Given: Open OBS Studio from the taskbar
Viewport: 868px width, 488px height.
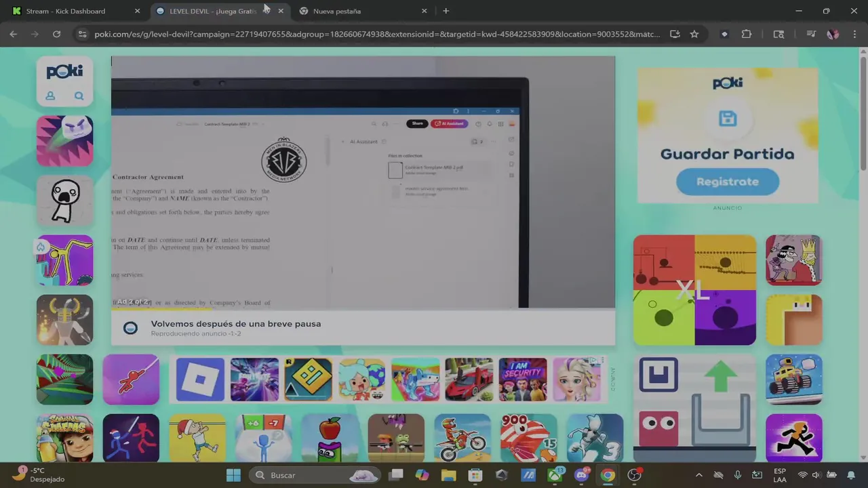Looking at the screenshot, I should coord(634,475).
